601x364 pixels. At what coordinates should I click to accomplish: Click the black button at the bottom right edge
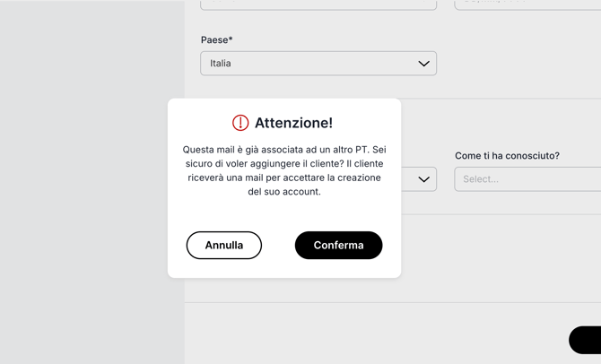[585, 340]
